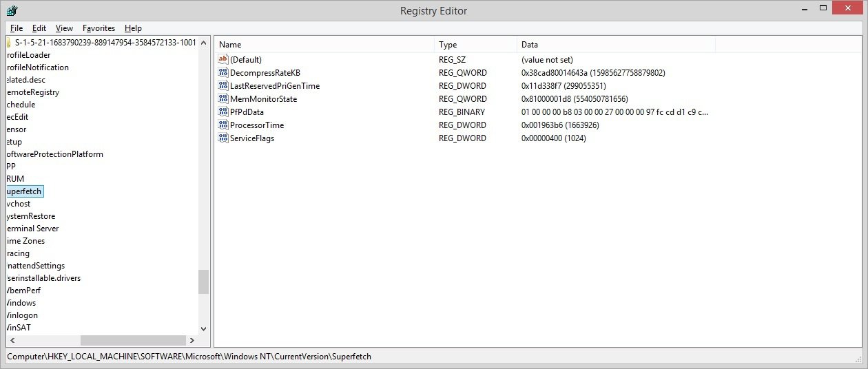Screen dimensions: 868x369
Task: Select the Setup key
Action: pyautogui.click(x=14, y=142)
